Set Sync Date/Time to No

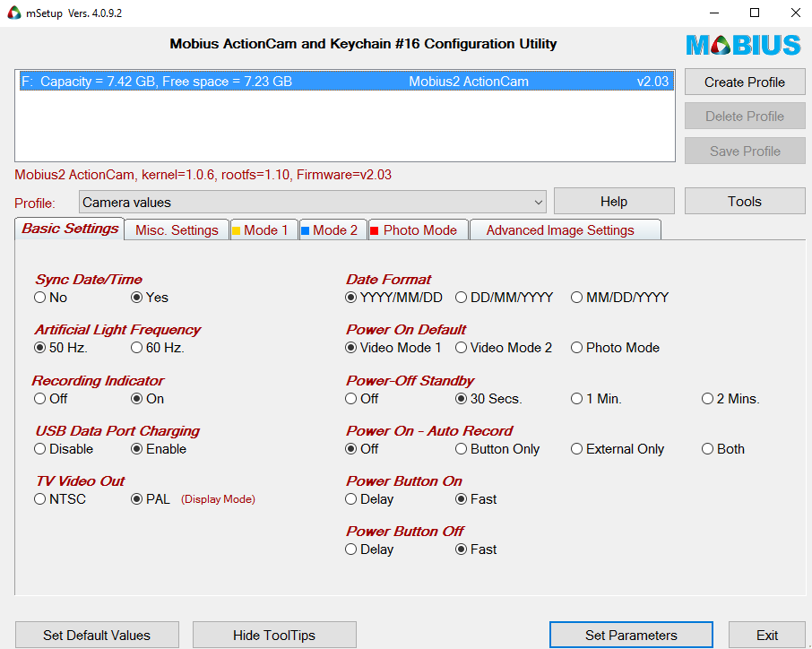pos(51,298)
